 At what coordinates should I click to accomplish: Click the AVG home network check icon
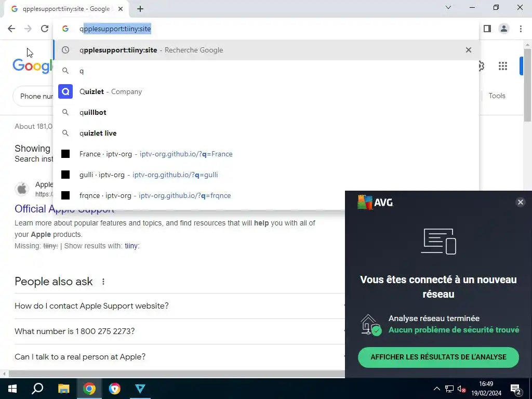pyautogui.click(x=371, y=325)
